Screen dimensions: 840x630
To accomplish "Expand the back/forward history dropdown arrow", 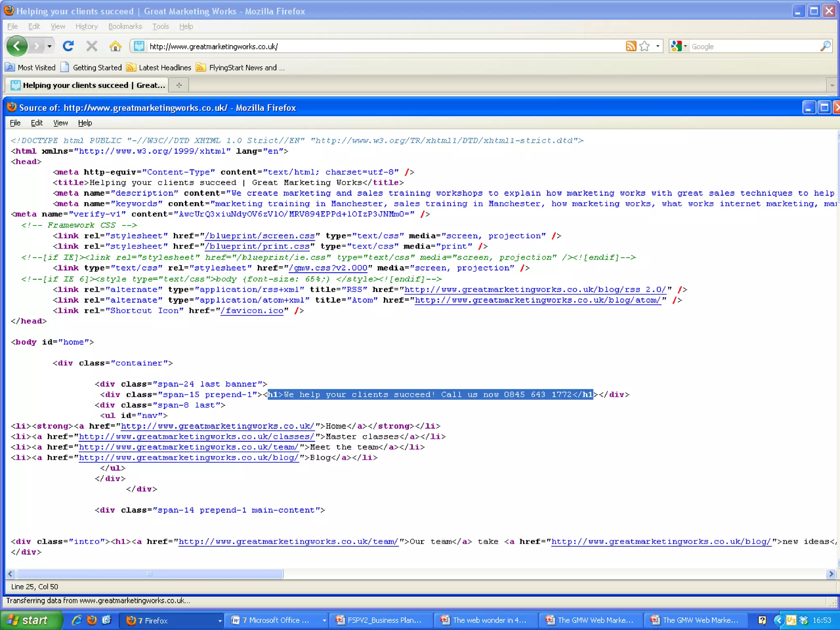I will click(50, 46).
